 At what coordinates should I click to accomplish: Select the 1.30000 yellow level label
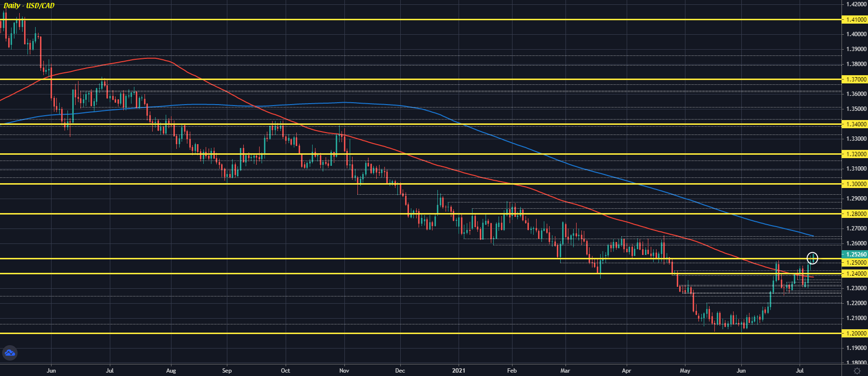[854, 184]
